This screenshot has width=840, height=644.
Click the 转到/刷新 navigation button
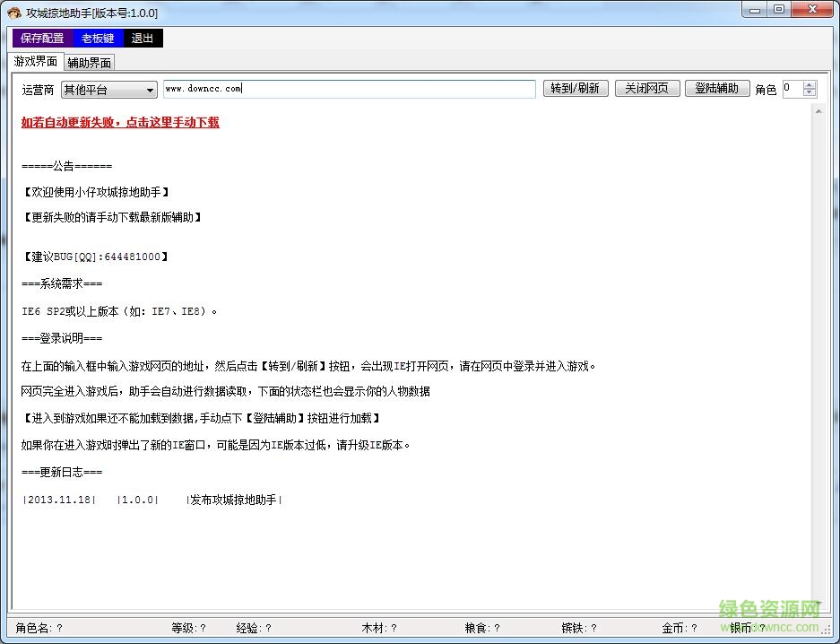tap(575, 88)
